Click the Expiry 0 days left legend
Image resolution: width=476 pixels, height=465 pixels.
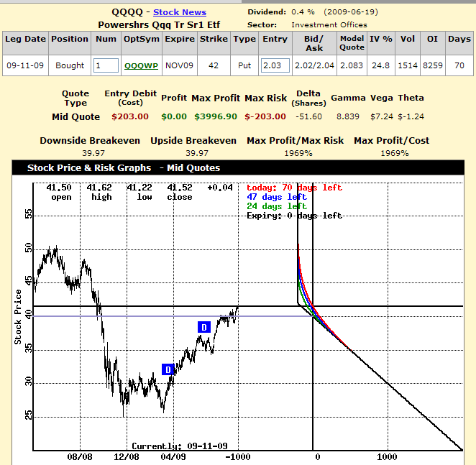(x=295, y=216)
